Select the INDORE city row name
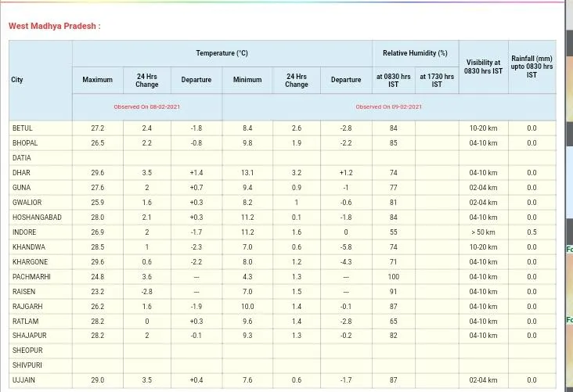Image resolution: width=573 pixels, height=392 pixels. coord(24,232)
